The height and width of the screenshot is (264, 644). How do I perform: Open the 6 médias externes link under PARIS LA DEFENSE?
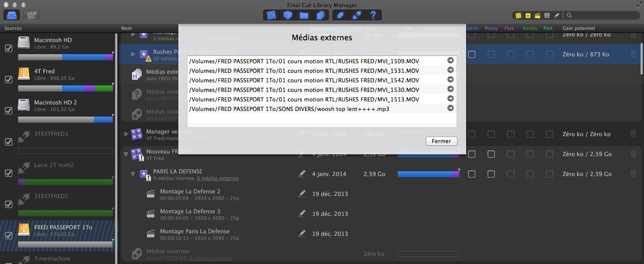click(x=218, y=178)
